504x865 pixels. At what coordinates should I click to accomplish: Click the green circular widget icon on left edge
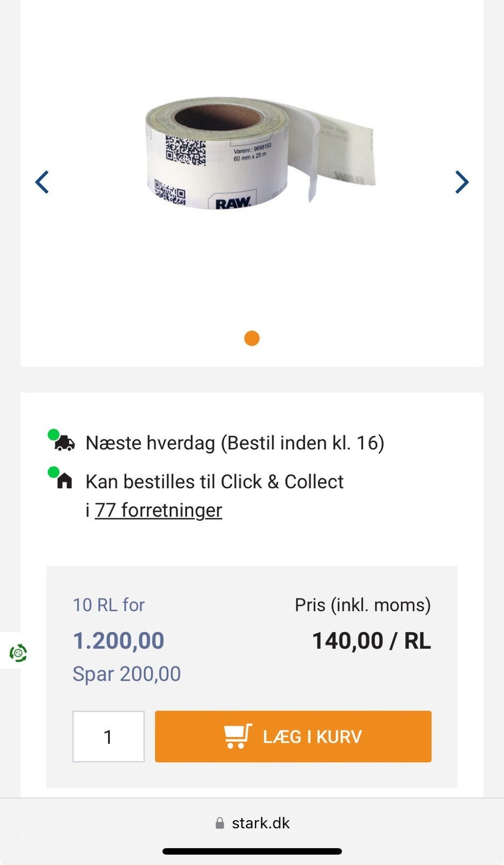click(18, 653)
